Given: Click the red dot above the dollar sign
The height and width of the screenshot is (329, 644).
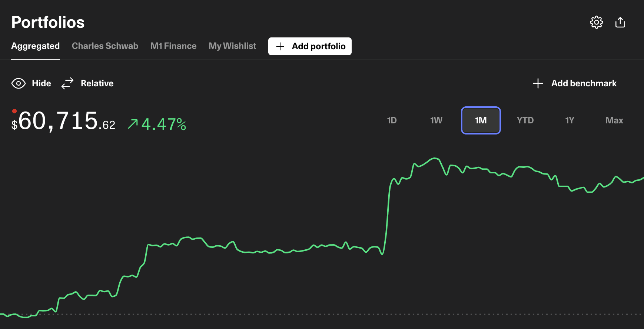Looking at the screenshot, I should pos(14,111).
